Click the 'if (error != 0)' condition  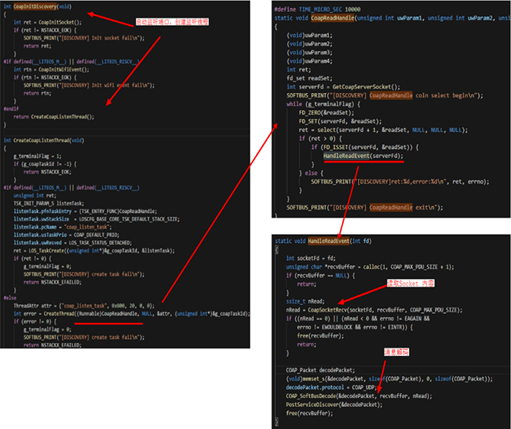[x=35, y=322]
